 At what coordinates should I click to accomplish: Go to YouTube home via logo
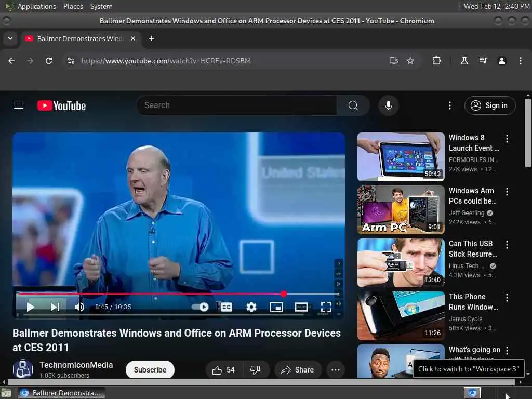[x=61, y=105]
